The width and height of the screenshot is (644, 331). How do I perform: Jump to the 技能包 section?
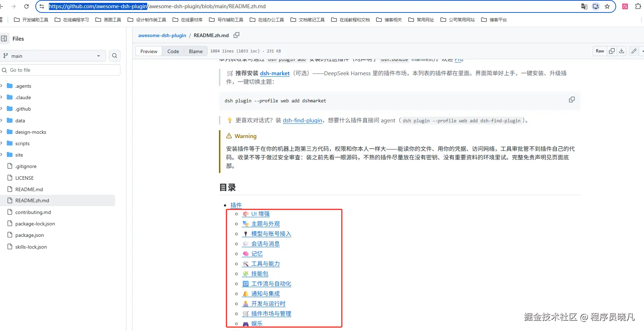click(x=255, y=274)
